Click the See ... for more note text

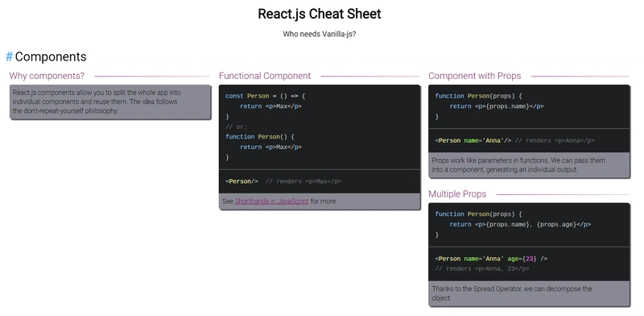click(279, 202)
